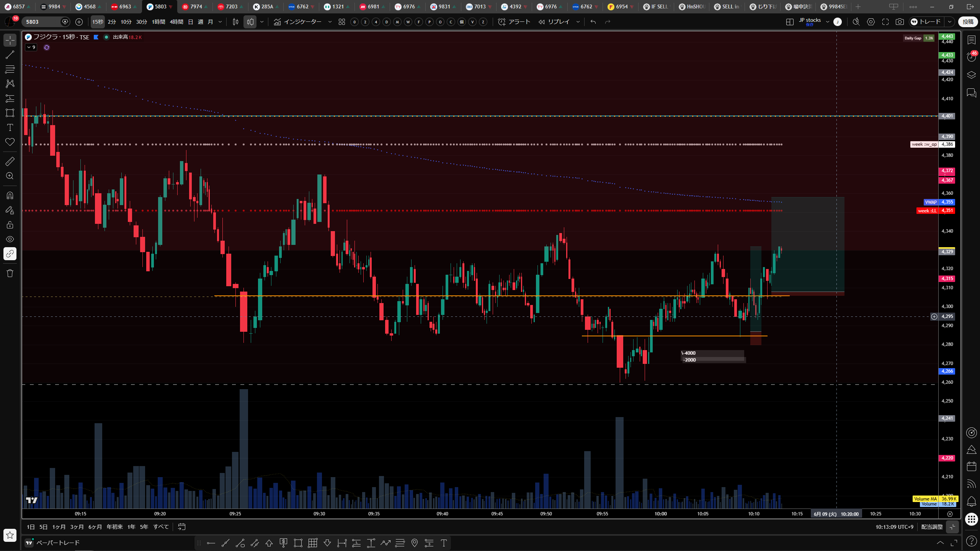Toggle hide all drawings eye icon
The height and width of the screenshot is (551, 980).
pos(10,239)
